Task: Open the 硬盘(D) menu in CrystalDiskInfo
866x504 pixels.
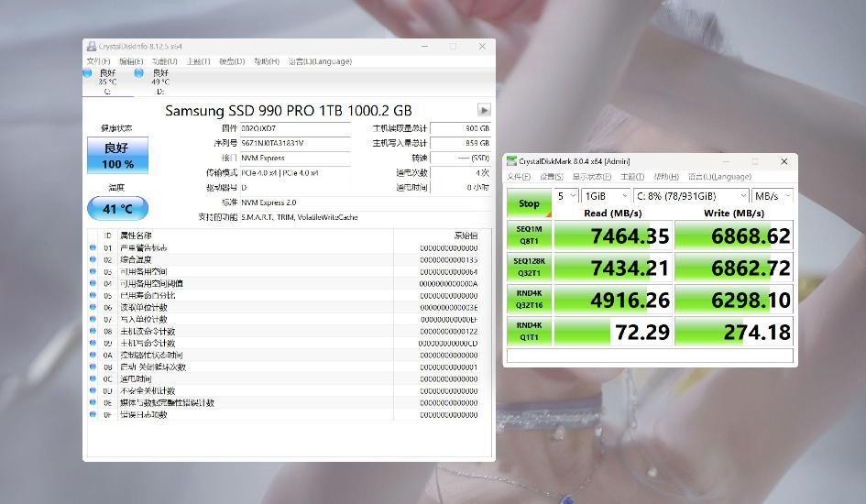Action: [x=232, y=61]
